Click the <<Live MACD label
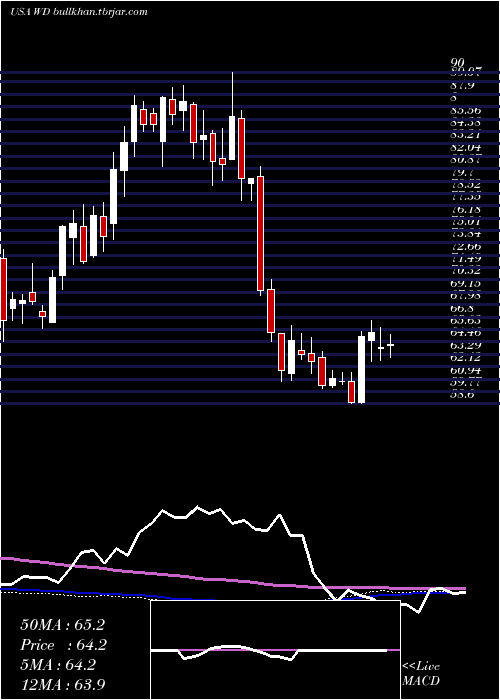500x700 pixels. coord(421,673)
